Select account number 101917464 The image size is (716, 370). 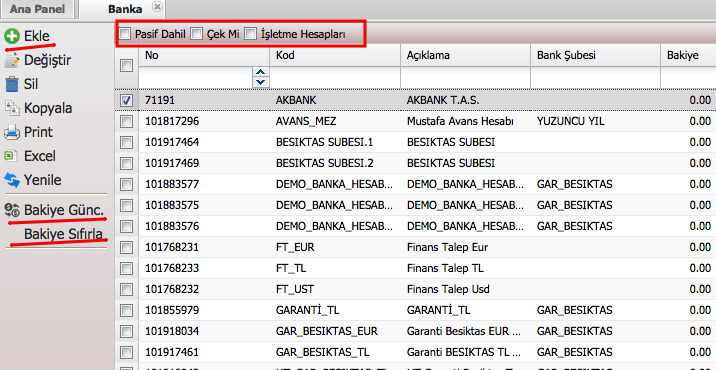172,143
